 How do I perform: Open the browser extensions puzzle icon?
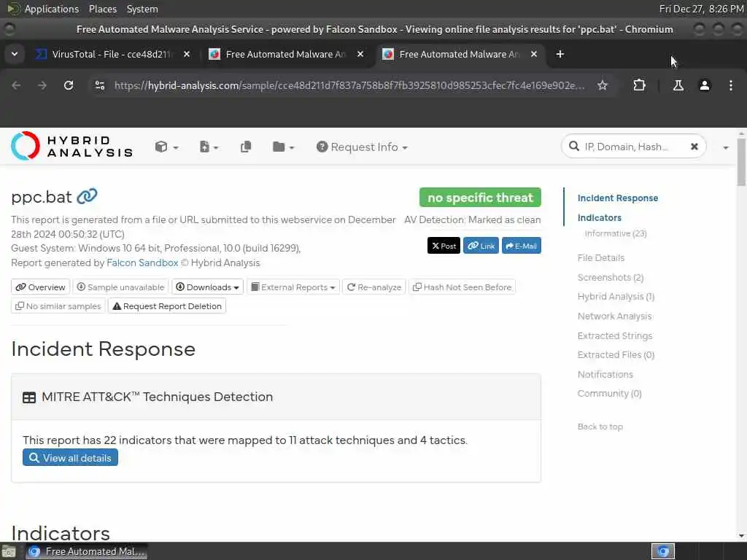point(639,85)
